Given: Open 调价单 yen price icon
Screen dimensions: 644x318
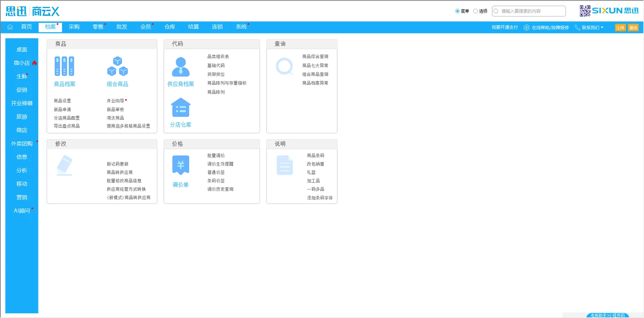Looking at the screenshot, I should [181, 165].
